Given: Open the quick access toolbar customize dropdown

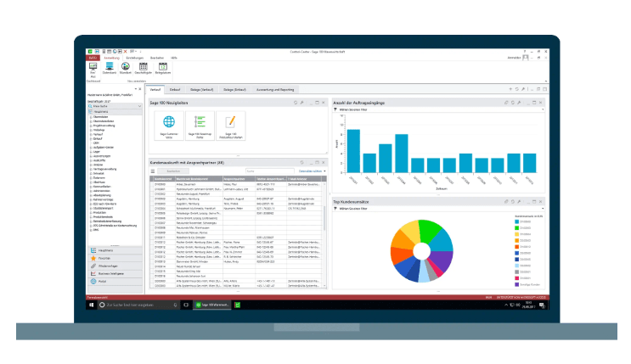Looking at the screenshot, I should coord(140,52).
